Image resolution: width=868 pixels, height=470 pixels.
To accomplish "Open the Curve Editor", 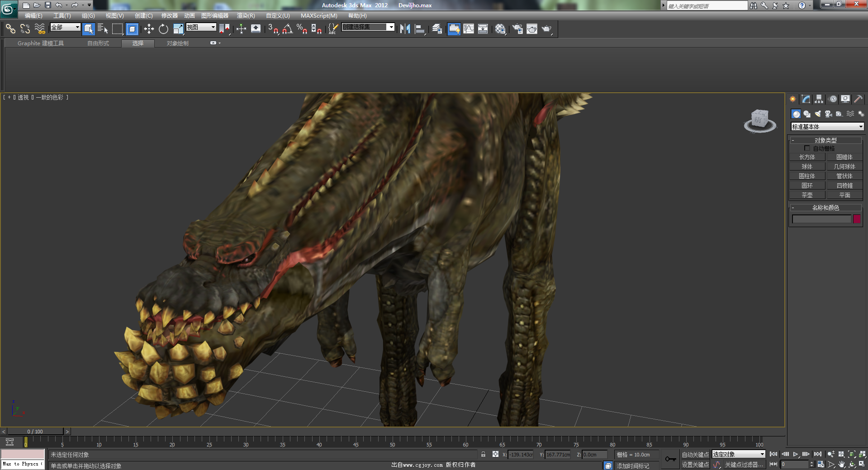I will (469, 29).
